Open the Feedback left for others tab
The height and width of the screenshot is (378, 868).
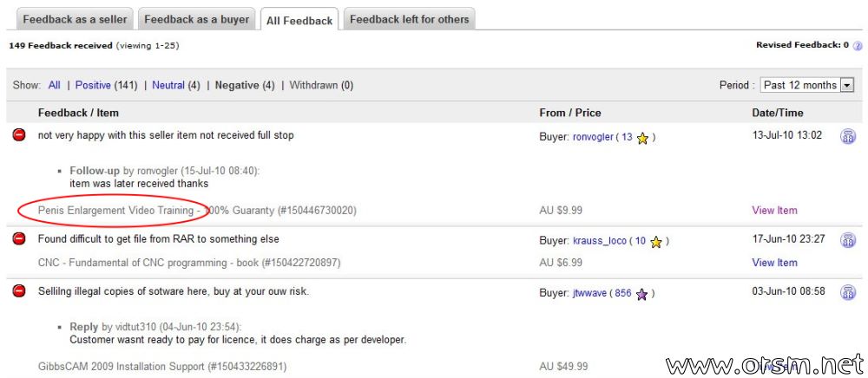tap(409, 19)
